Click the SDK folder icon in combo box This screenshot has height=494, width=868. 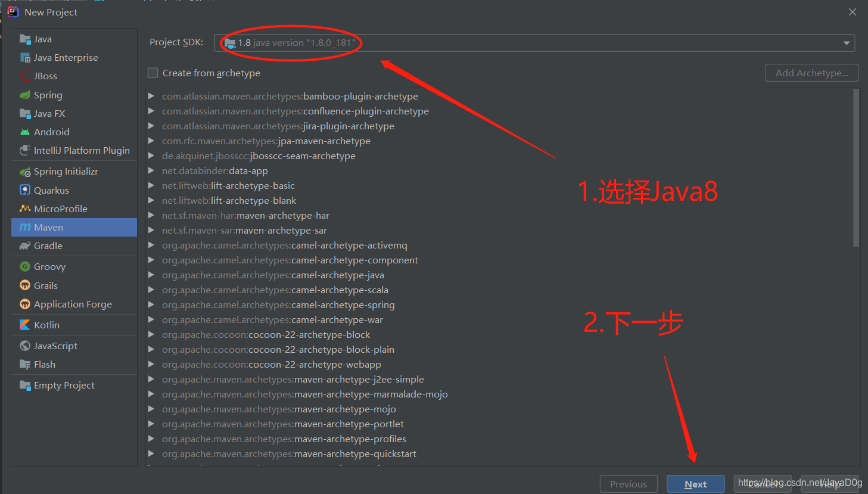[230, 43]
